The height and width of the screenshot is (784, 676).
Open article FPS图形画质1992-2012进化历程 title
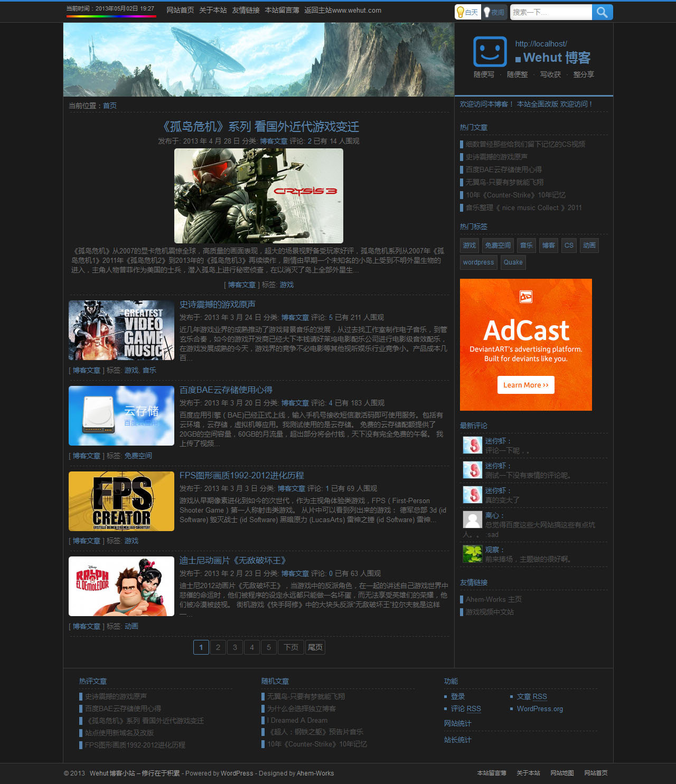click(x=242, y=476)
